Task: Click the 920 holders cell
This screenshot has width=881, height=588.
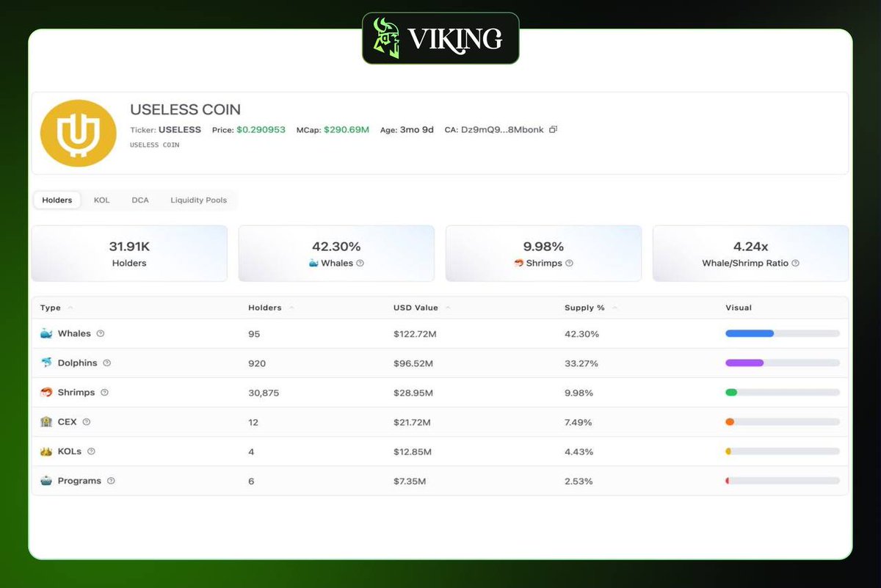Action: (x=257, y=363)
